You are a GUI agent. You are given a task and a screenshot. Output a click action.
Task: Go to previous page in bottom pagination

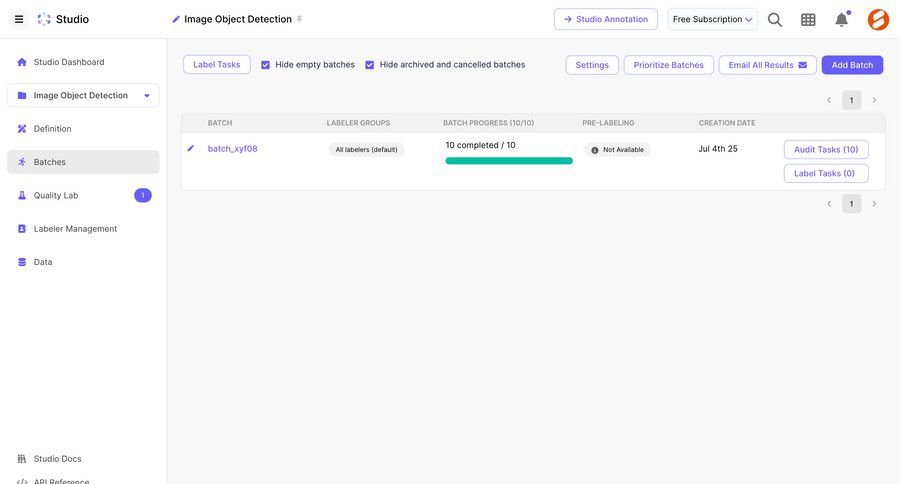[x=829, y=204]
